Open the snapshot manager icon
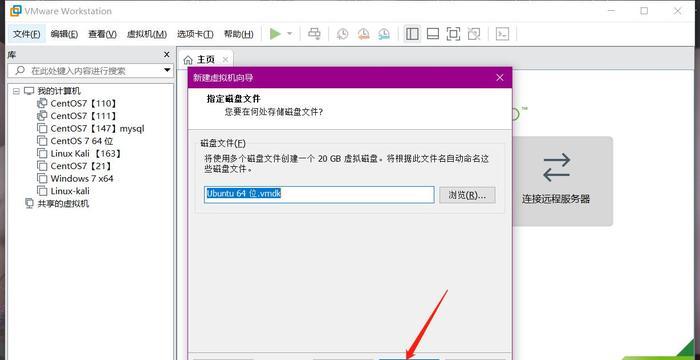The width and height of the screenshot is (700, 360). point(384,34)
